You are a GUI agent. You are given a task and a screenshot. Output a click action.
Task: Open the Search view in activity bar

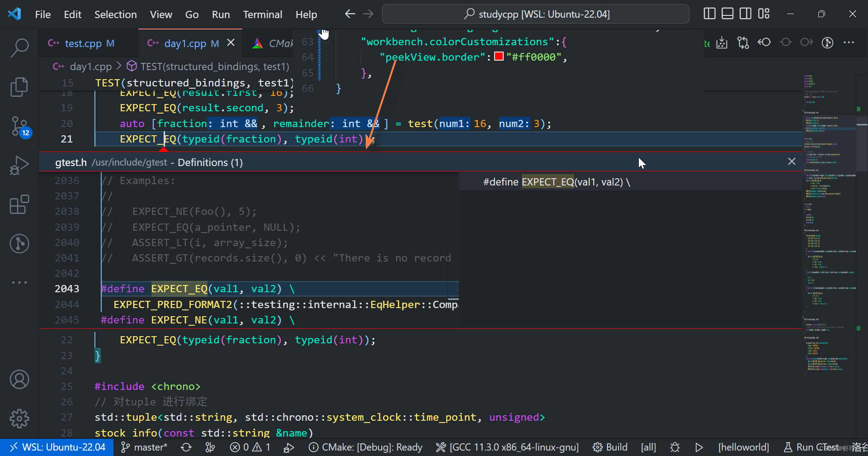pyautogui.click(x=19, y=47)
